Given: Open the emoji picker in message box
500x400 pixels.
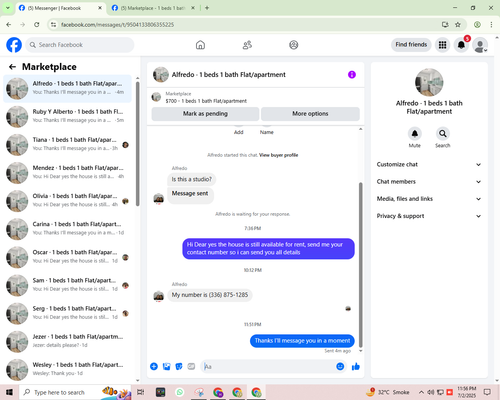Looking at the screenshot, I should coord(340,366).
